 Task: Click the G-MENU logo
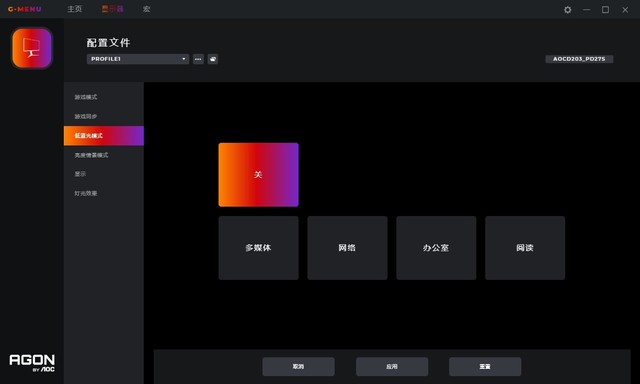[24, 9]
